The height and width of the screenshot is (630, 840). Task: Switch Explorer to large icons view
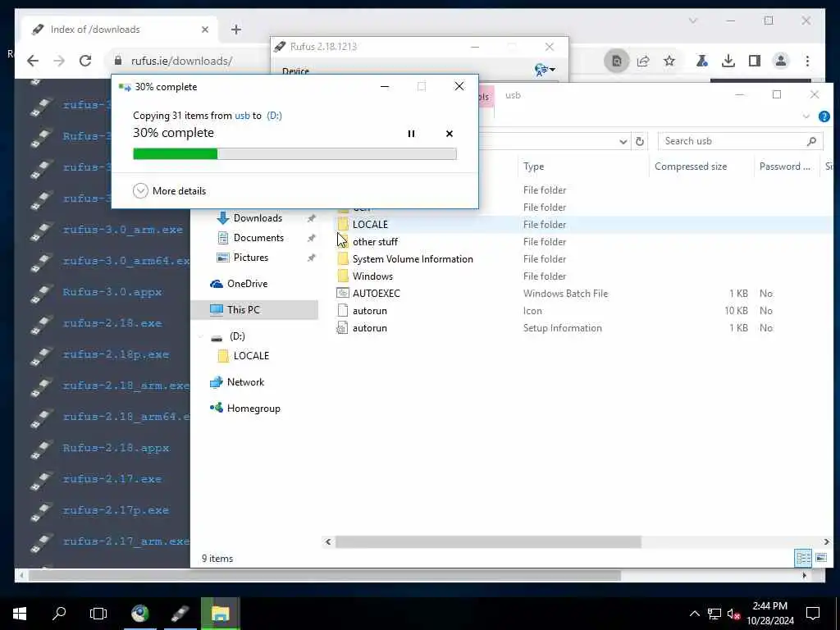(820, 558)
